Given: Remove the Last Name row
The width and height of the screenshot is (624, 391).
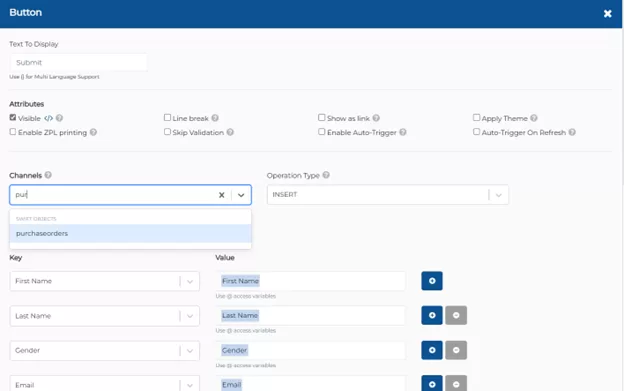Looking at the screenshot, I should pyautogui.click(x=456, y=315).
